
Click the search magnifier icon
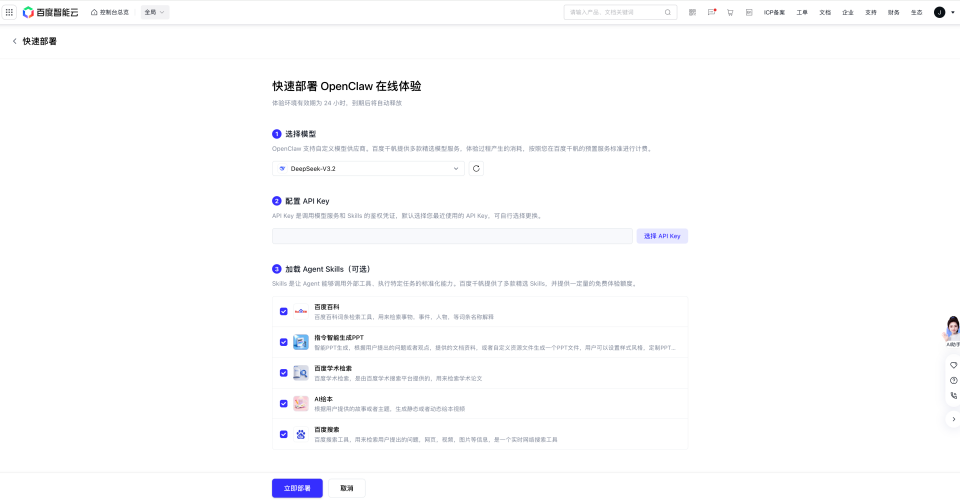tap(667, 12)
